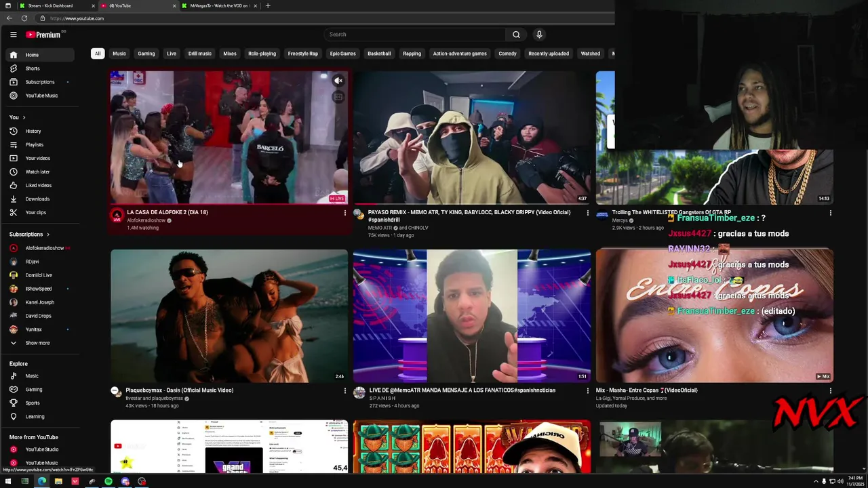Open YouTube Music in the sidebar
This screenshot has height=488, width=868.
click(x=40, y=96)
